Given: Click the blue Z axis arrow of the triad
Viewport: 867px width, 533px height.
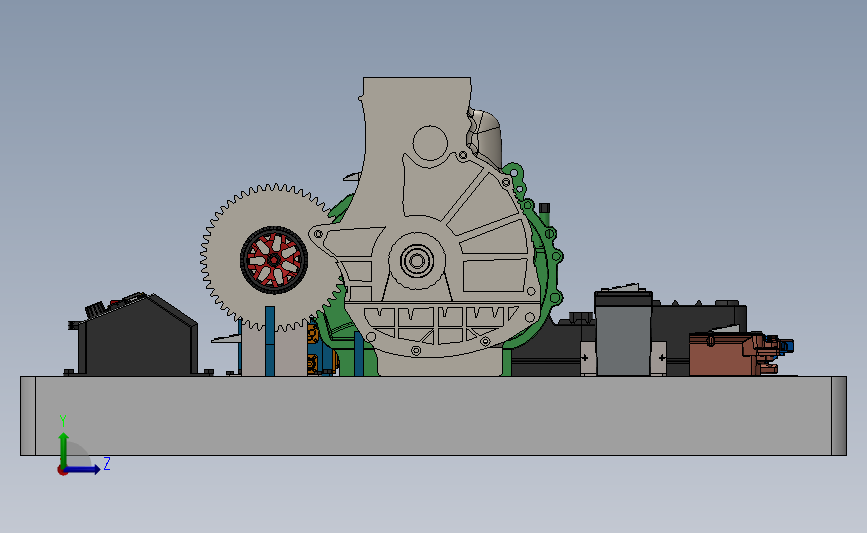Looking at the screenshot, I should click(x=83, y=469).
